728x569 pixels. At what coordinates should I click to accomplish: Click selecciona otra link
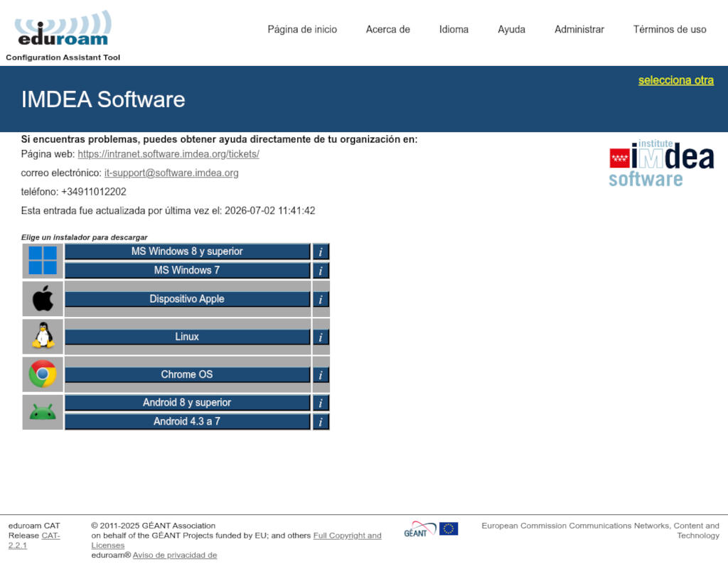click(675, 80)
